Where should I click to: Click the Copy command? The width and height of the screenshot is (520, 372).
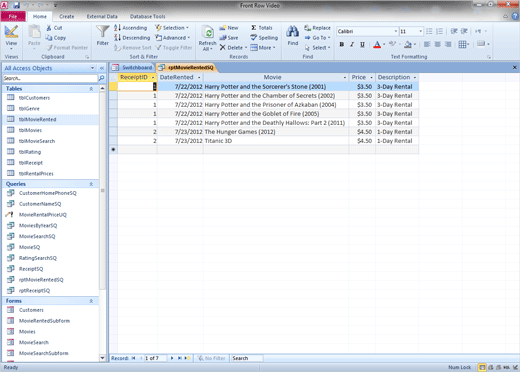coord(56,38)
